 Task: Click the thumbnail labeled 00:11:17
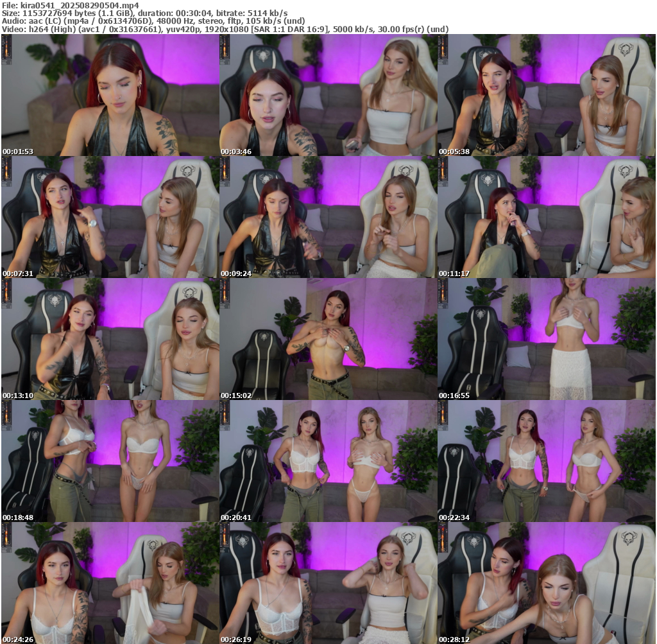point(547,217)
